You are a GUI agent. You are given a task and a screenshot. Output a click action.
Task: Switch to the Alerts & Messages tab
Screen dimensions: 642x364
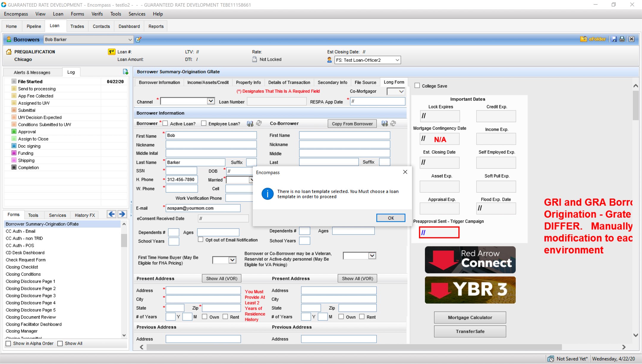[x=32, y=72]
